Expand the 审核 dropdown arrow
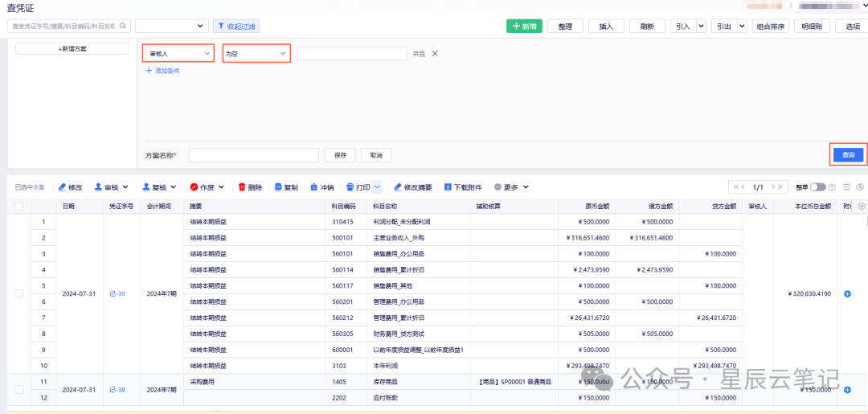The image size is (868, 414). (125, 187)
